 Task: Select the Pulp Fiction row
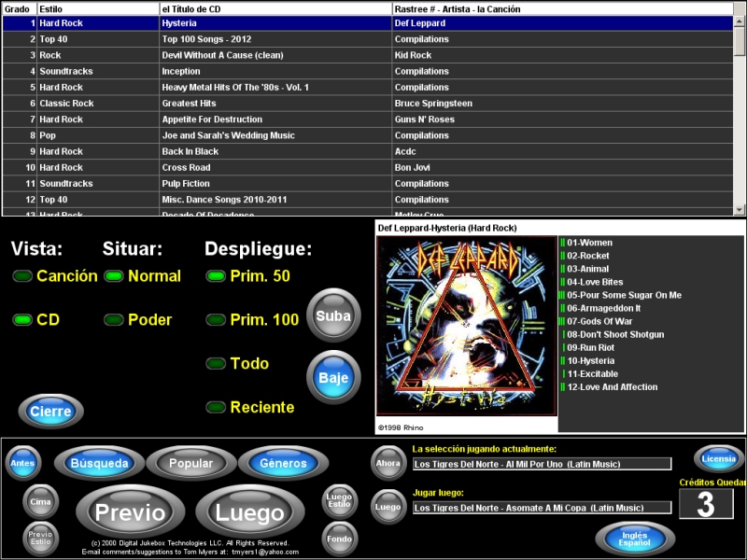coord(368,183)
